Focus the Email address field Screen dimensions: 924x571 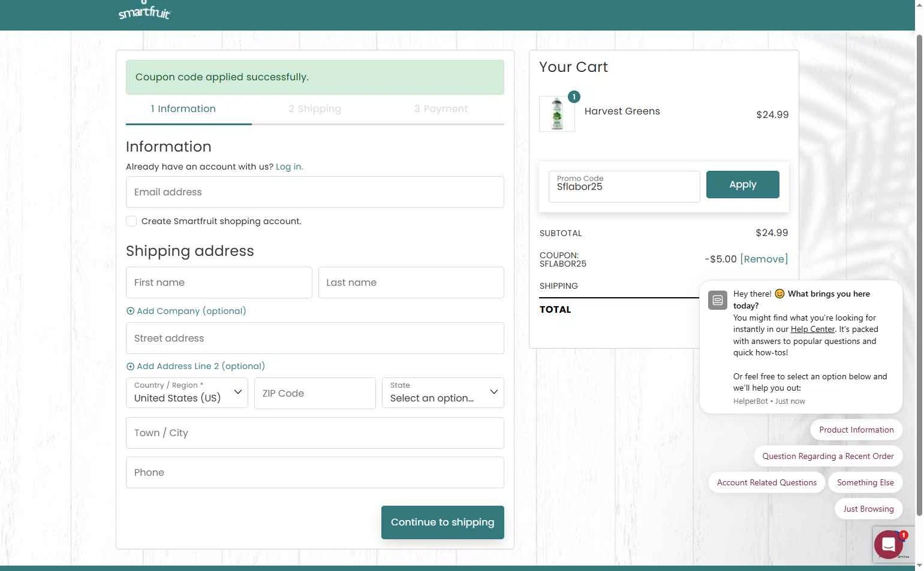(315, 192)
